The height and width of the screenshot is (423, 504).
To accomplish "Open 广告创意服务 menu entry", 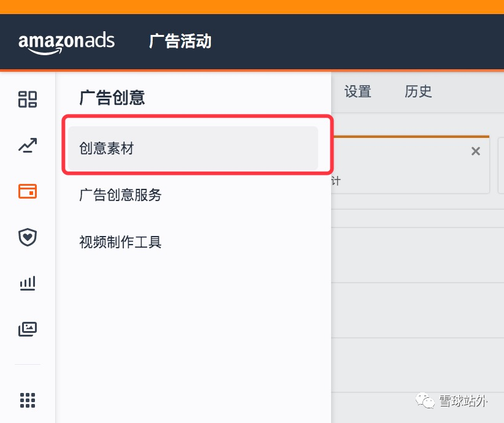I will [x=120, y=195].
